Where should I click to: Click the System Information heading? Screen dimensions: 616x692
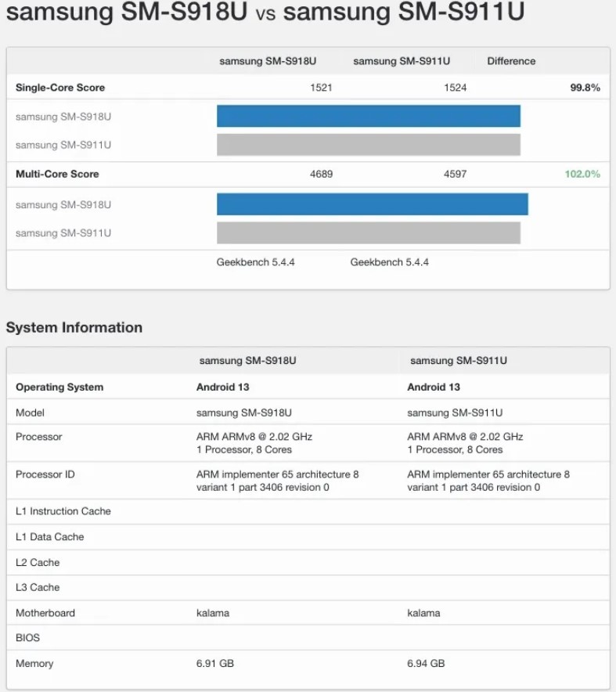click(x=74, y=327)
